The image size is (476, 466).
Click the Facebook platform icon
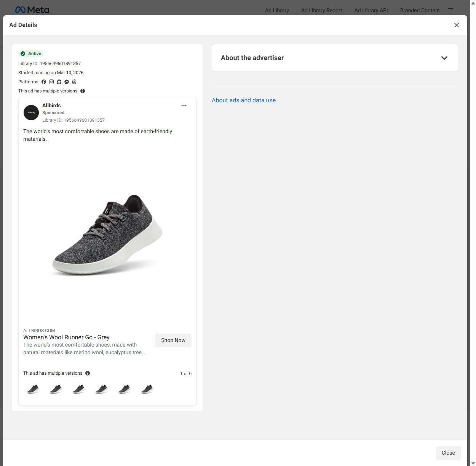point(44,82)
